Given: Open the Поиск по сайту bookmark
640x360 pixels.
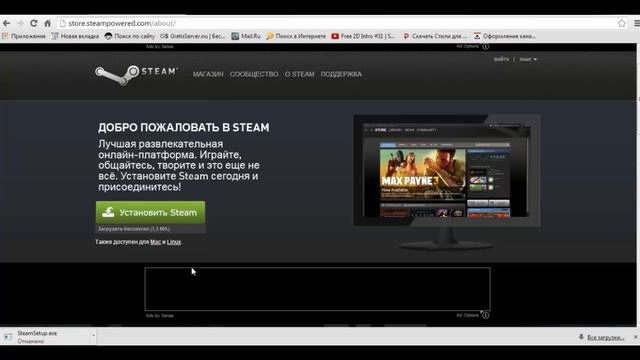Looking at the screenshot, I should 129,36.
